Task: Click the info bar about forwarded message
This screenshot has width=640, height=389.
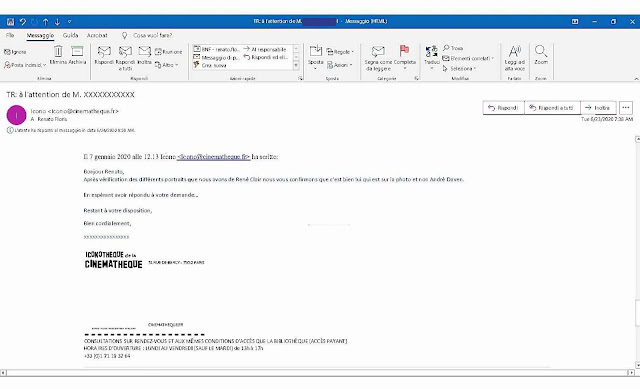Action: pyautogui.click(x=71, y=130)
